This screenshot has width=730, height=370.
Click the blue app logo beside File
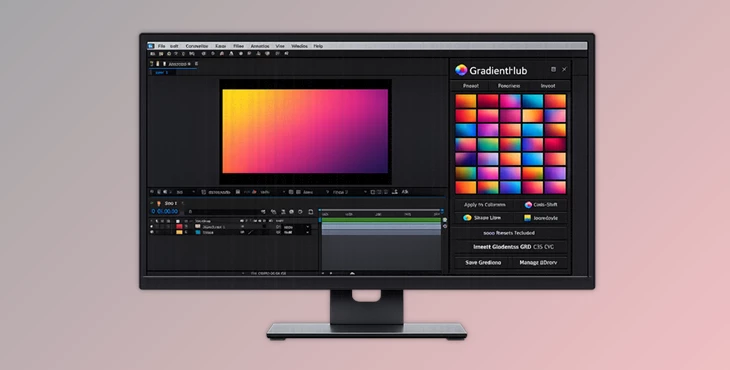[151, 46]
